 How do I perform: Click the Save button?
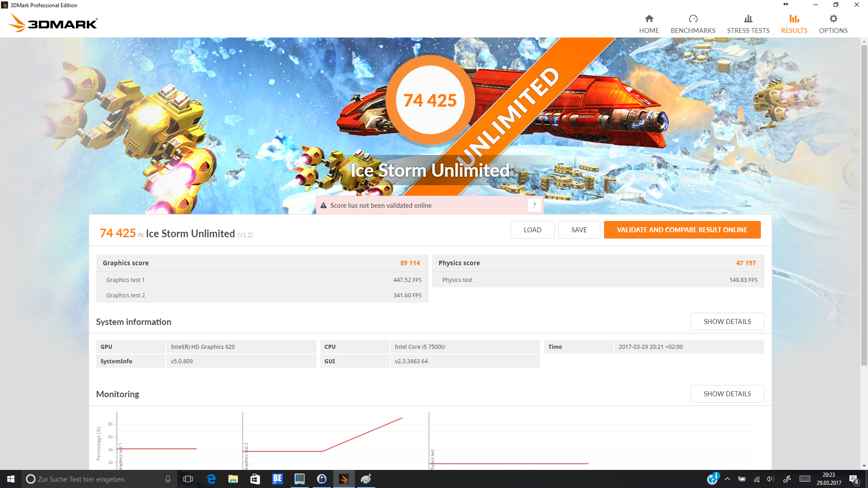pyautogui.click(x=579, y=230)
